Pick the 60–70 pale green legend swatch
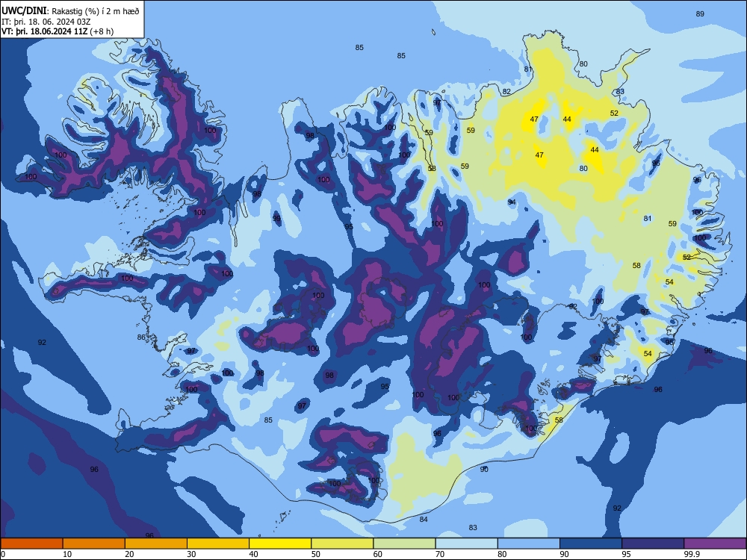Viewport: 747px width, 560px height. point(404,544)
